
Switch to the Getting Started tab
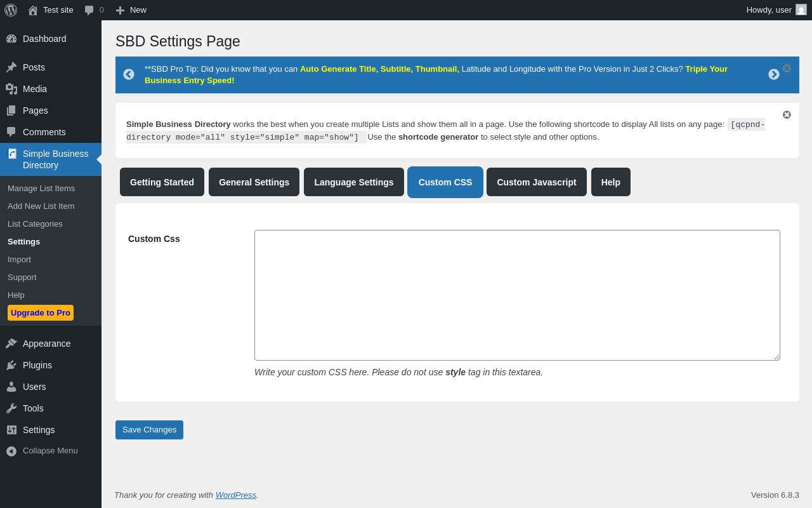pyautogui.click(x=162, y=182)
